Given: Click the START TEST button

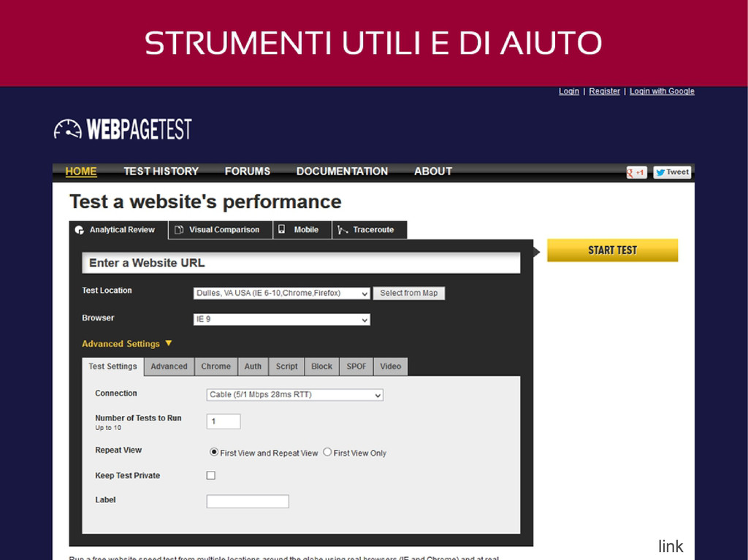Looking at the screenshot, I should pyautogui.click(x=613, y=250).
